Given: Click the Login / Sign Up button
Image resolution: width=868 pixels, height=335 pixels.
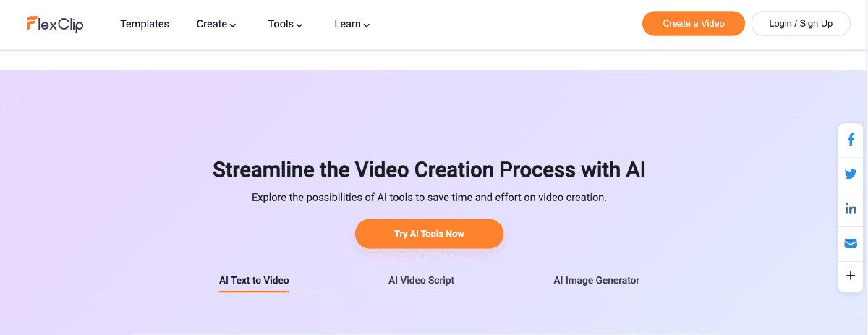Looking at the screenshot, I should tap(800, 24).
